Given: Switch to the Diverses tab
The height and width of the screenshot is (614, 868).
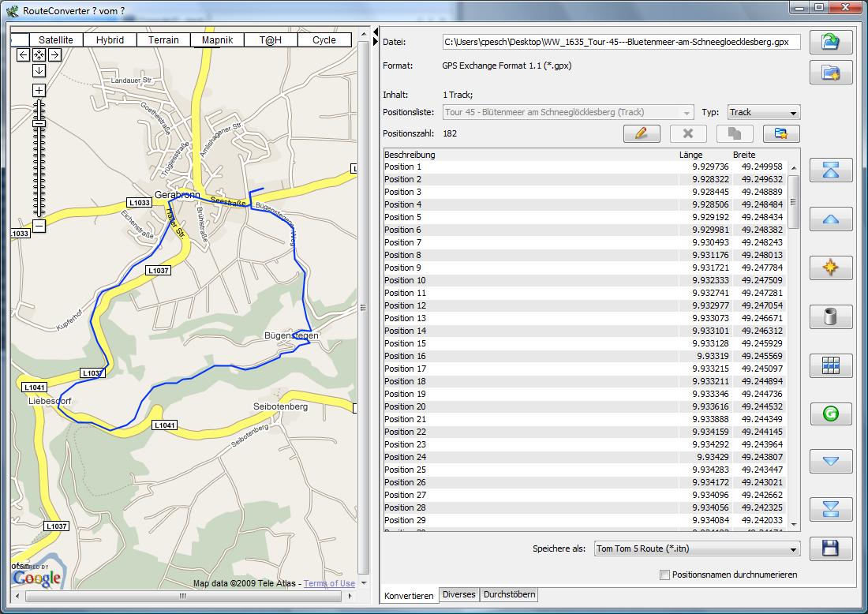Looking at the screenshot, I should (458, 594).
